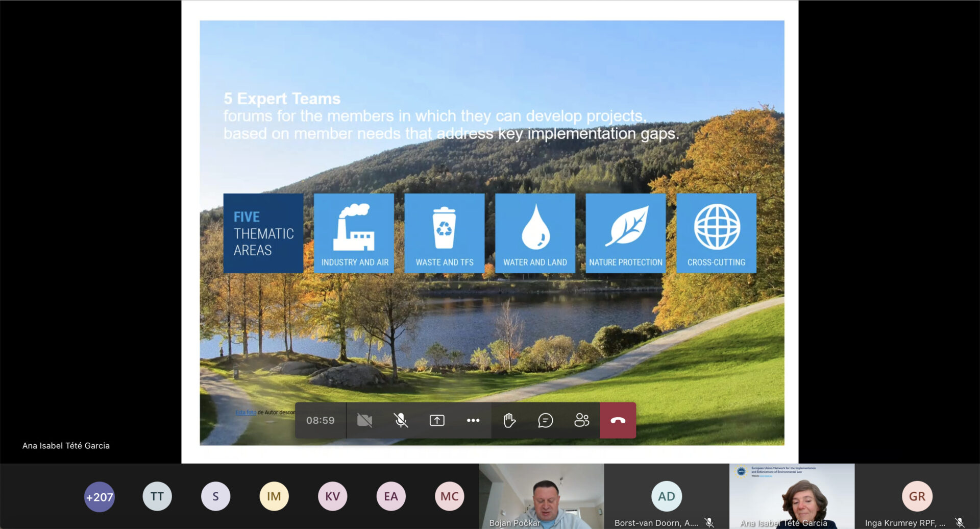Click the KV participant avatar
Viewport: 980px width, 529px height.
(332, 496)
